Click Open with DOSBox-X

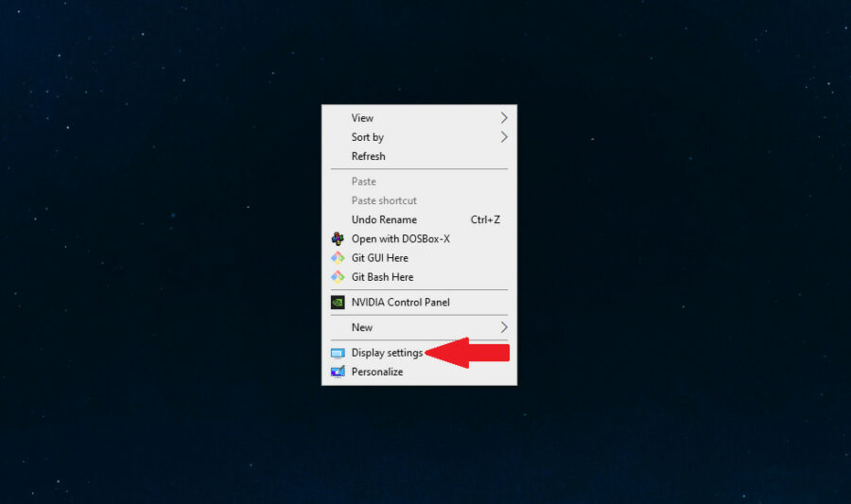tap(419, 238)
